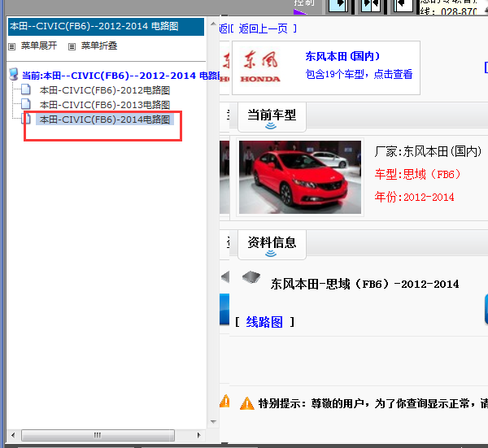Collapse menu via 菜单折叠 link
The image size is (488, 448).
(99, 46)
